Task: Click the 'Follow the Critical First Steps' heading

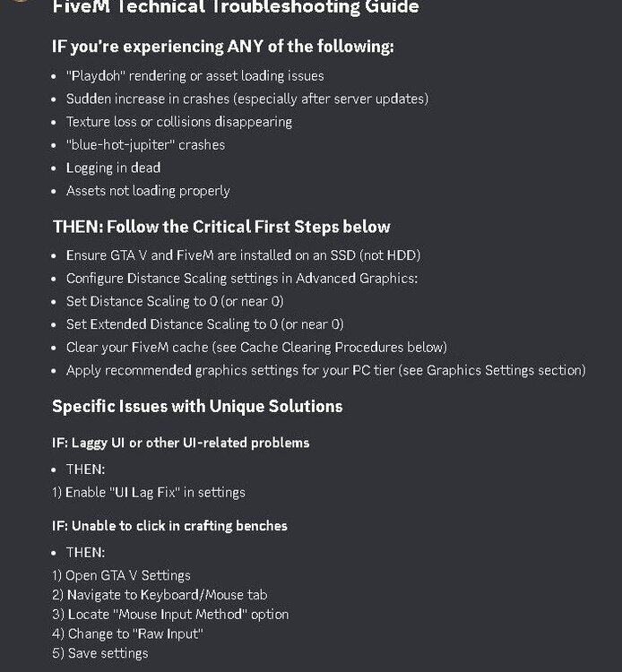Action: 221,227
